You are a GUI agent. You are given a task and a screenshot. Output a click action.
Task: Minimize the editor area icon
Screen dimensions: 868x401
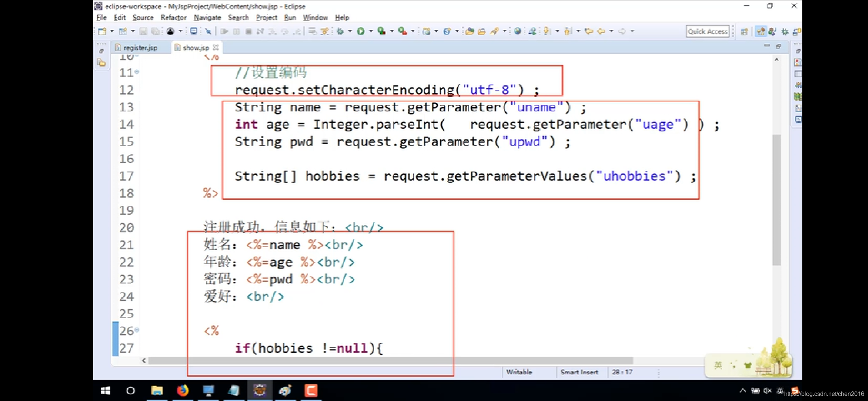point(767,46)
